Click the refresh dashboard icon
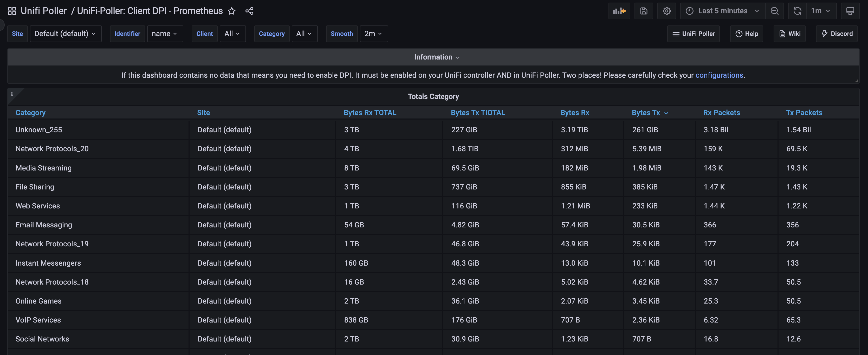 (x=797, y=11)
